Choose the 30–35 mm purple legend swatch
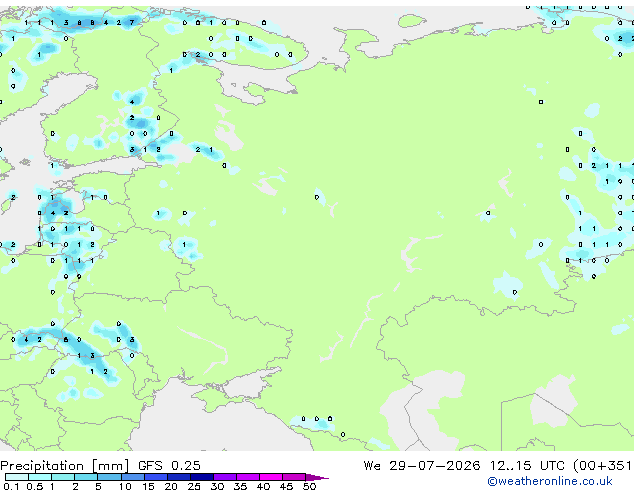The width and height of the screenshot is (634, 490). [x=224, y=477]
